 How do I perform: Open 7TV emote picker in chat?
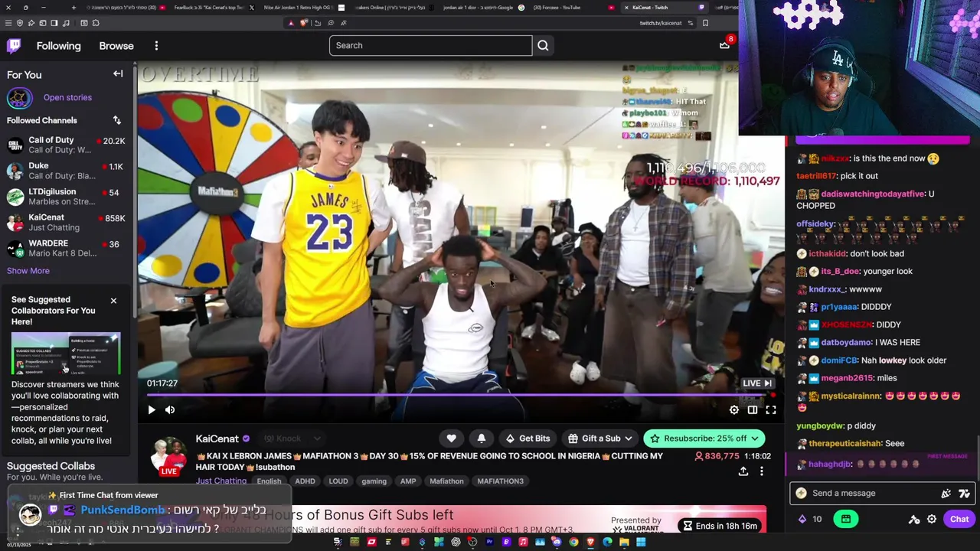964,494
